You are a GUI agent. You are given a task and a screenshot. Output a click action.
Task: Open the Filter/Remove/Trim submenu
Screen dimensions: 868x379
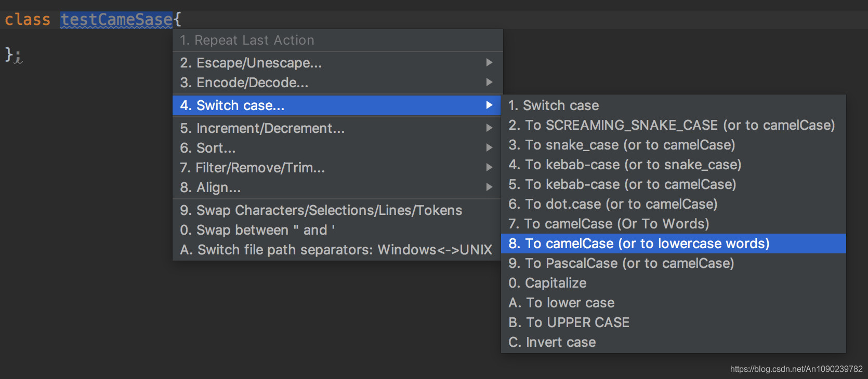(x=336, y=168)
